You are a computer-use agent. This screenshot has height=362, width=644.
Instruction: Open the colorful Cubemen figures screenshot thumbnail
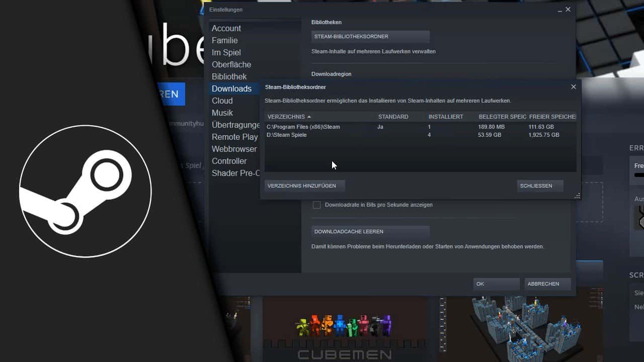(345, 329)
